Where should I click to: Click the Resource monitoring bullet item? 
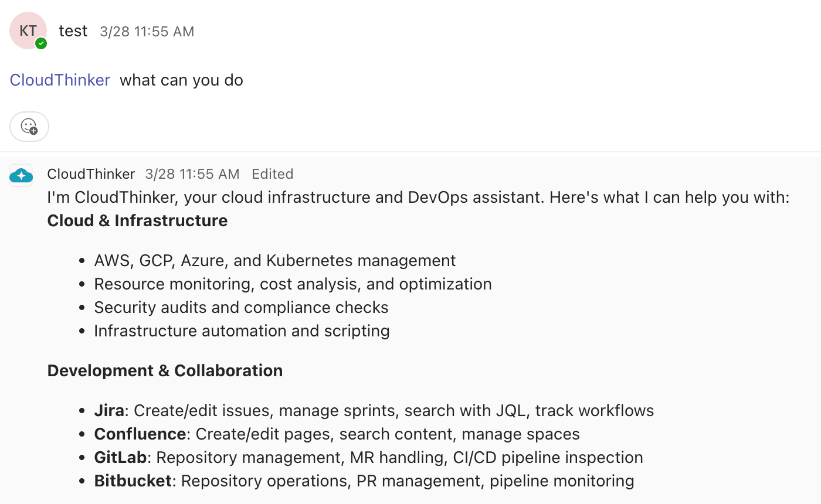click(293, 284)
